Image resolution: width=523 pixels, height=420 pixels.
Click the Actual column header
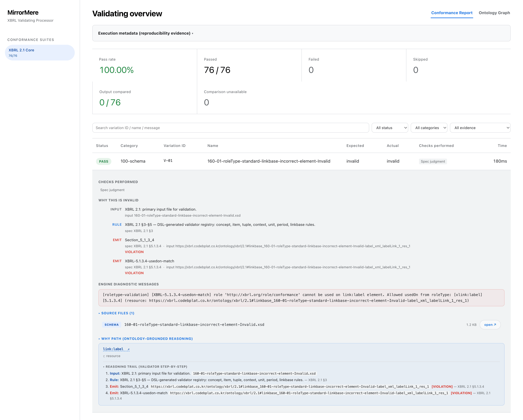393,146
